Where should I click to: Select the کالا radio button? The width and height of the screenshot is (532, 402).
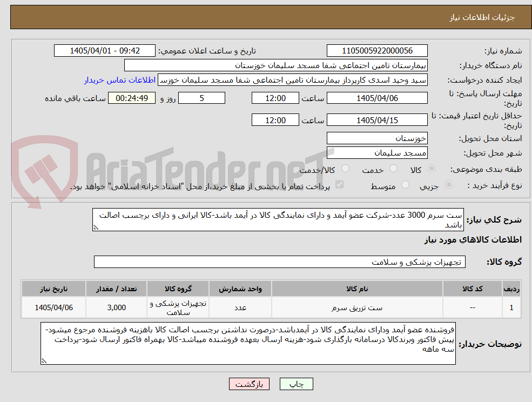pyautogui.click(x=432, y=169)
